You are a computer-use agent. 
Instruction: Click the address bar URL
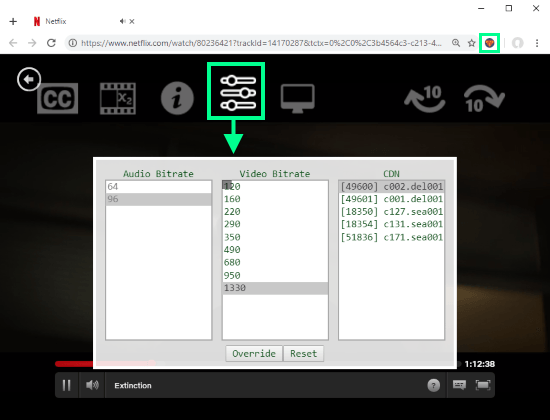click(x=261, y=43)
